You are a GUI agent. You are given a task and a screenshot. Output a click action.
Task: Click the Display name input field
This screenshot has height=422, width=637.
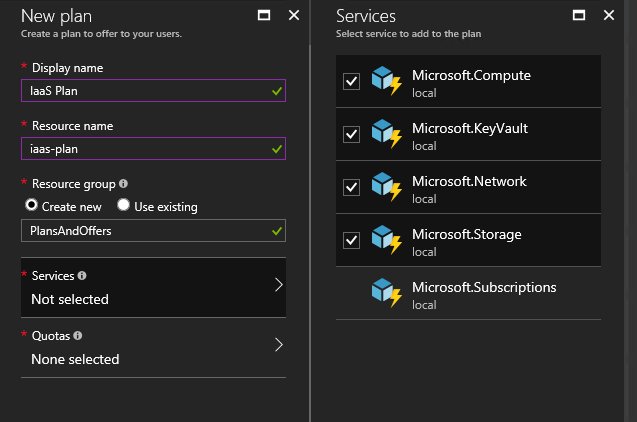coord(153,91)
